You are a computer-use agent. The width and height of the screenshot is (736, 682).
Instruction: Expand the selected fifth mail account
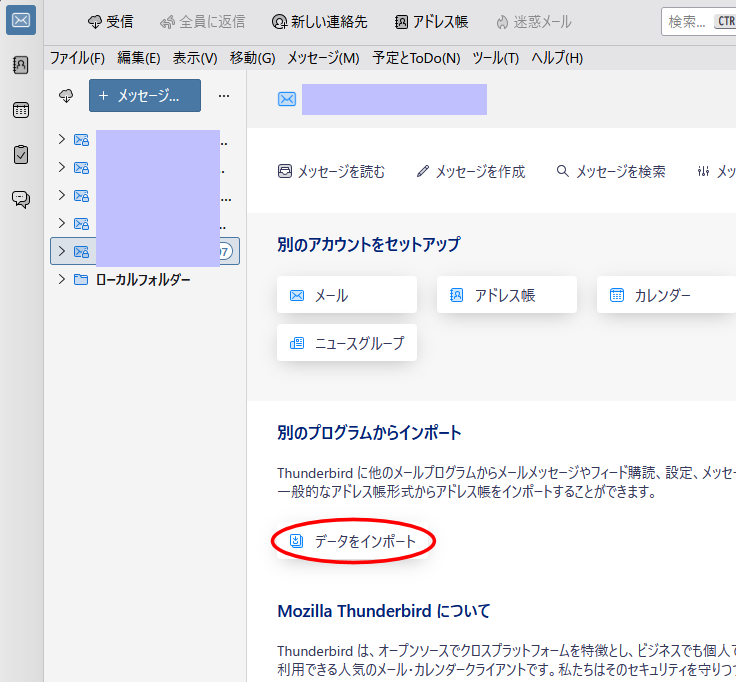[62, 251]
